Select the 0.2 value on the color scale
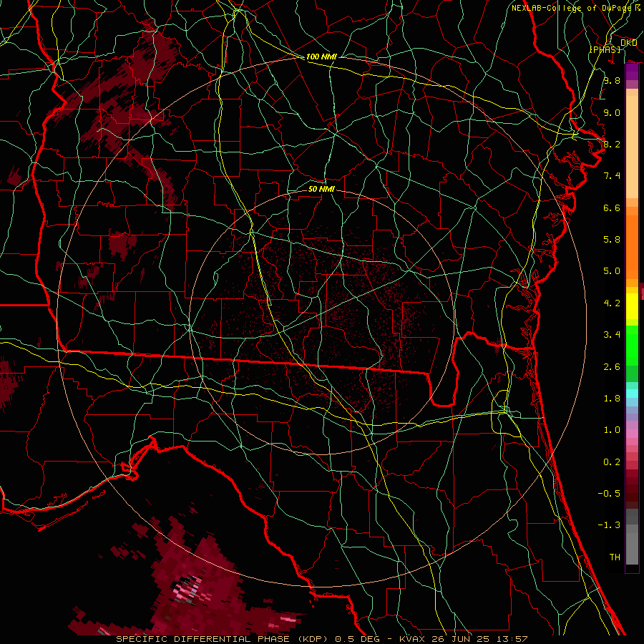The image size is (644, 644). click(612, 462)
